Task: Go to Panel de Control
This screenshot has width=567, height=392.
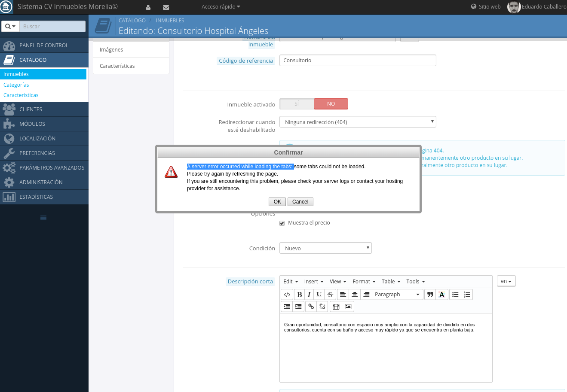Action: [x=44, y=46]
